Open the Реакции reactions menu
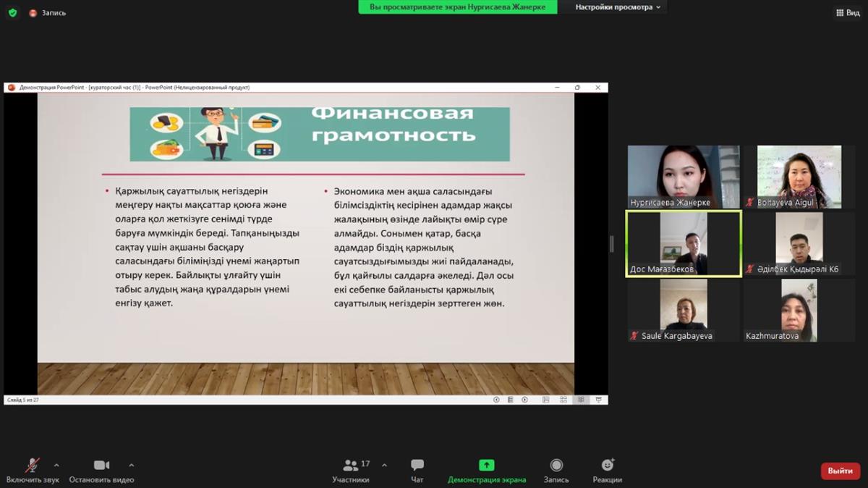The image size is (868, 488). click(608, 466)
